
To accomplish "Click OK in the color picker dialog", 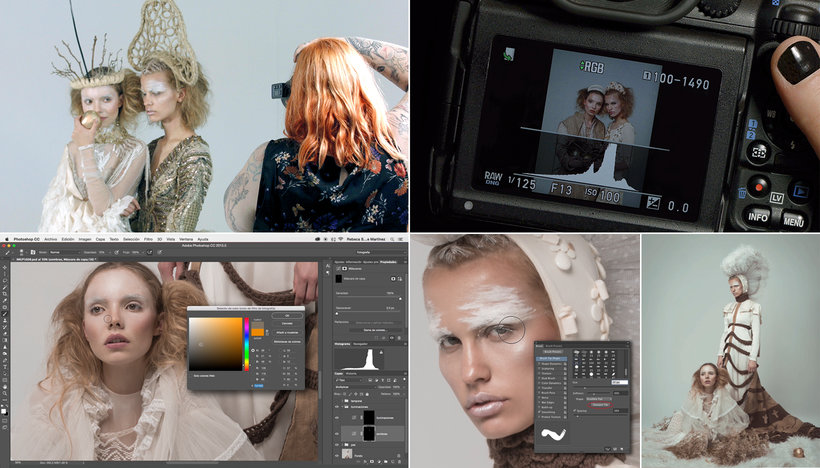I will tap(287, 315).
